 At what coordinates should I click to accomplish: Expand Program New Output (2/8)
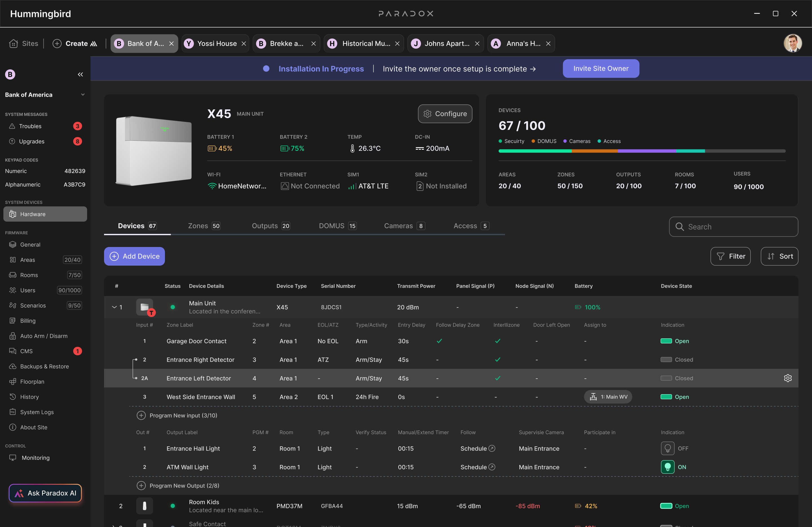pyautogui.click(x=178, y=485)
